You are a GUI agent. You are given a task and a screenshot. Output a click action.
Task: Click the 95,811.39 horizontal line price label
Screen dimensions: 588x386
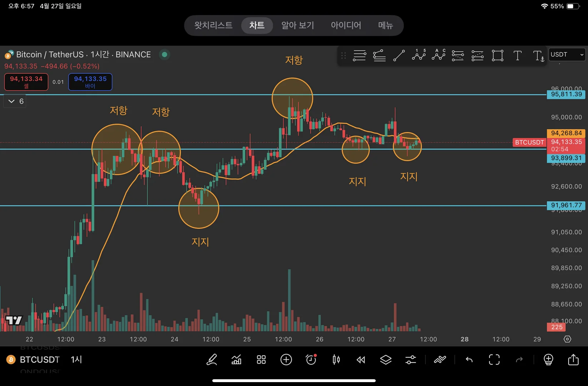click(x=566, y=94)
